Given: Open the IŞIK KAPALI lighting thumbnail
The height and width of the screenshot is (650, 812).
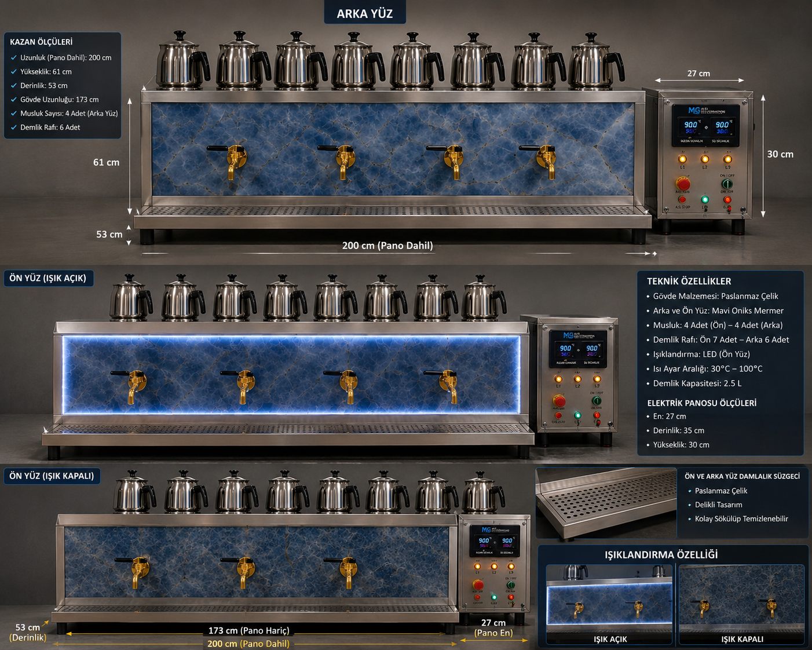Looking at the screenshot, I should (x=742, y=605).
